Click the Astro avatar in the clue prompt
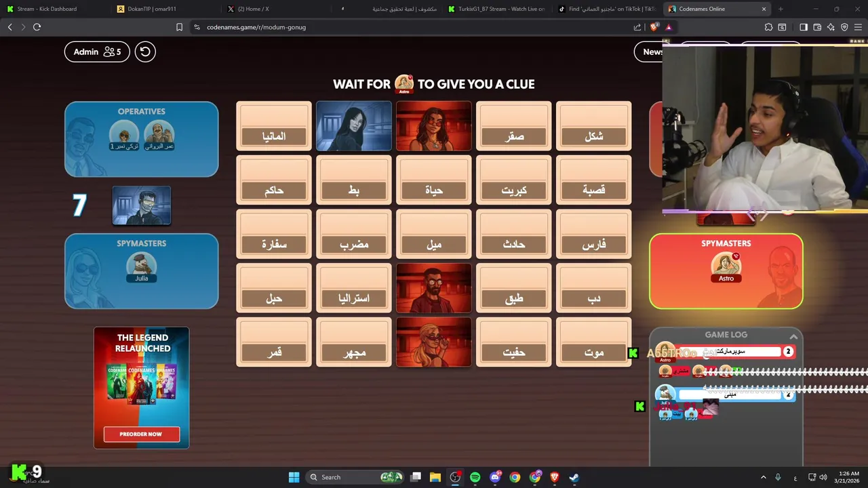Image resolution: width=868 pixels, height=488 pixels. (x=404, y=84)
